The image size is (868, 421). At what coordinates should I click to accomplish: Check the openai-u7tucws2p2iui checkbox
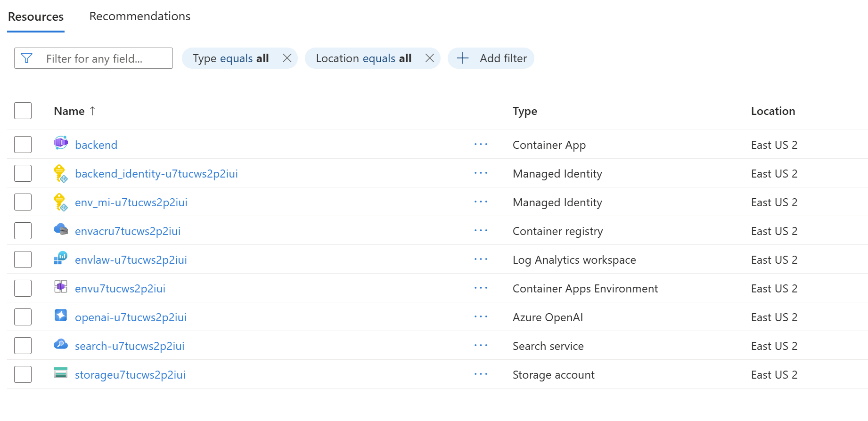(x=23, y=317)
